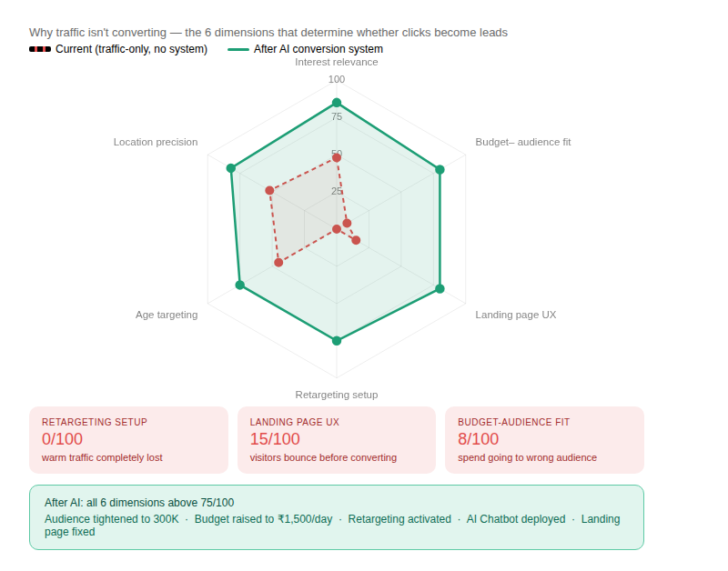Click the red dashed legend swatch
Image resolution: width=728 pixels, height=571 pixels.
point(39,49)
